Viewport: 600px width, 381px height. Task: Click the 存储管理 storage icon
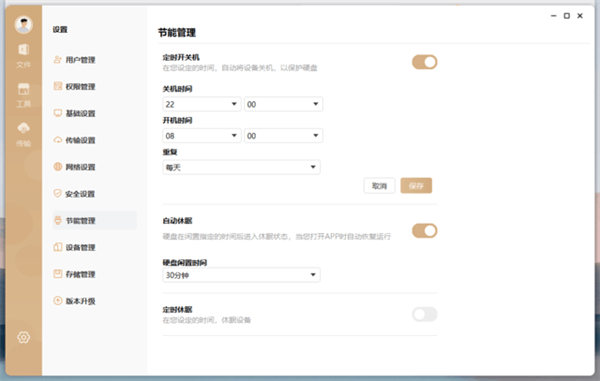coord(57,274)
